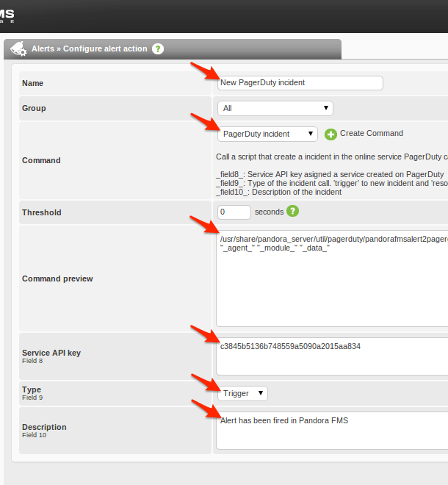Click the Group label
Viewport: 448px width, 485px height.
[34, 108]
